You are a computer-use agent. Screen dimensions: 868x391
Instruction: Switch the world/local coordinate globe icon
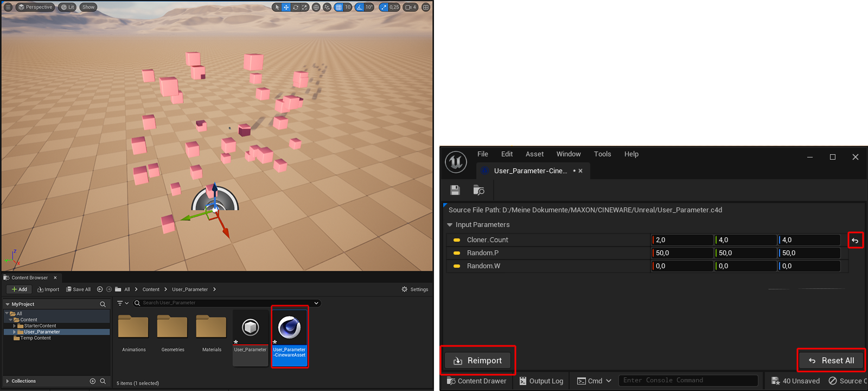pyautogui.click(x=316, y=7)
